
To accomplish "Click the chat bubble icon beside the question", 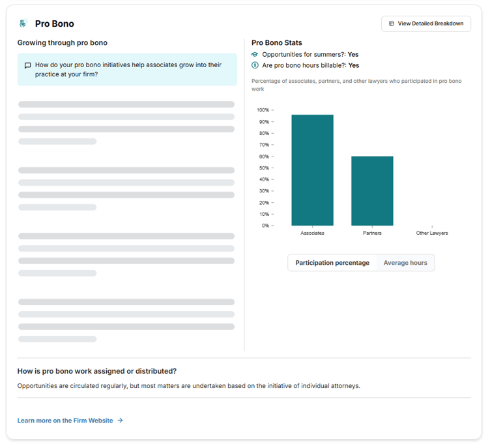I will click(27, 65).
